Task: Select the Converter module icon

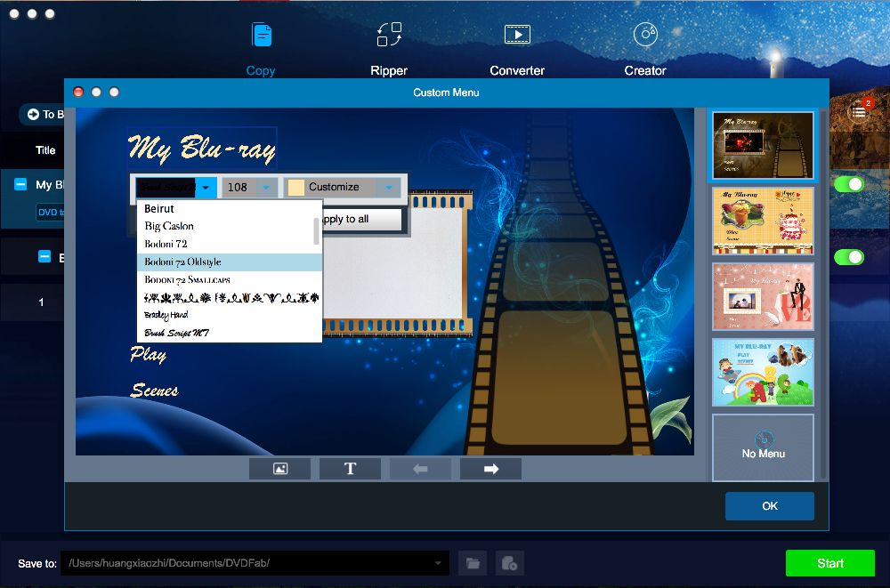Action: pos(517,36)
